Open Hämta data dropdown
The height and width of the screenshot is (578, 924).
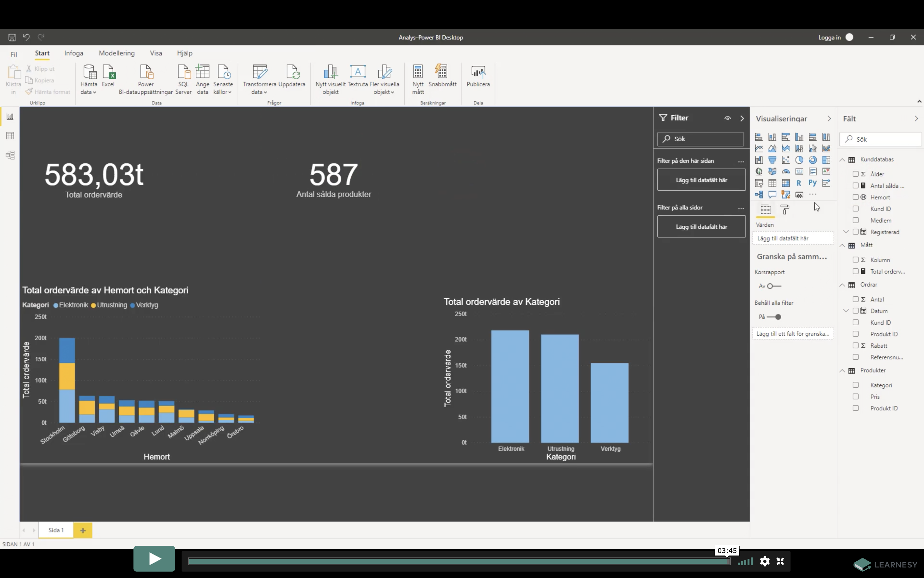(89, 80)
